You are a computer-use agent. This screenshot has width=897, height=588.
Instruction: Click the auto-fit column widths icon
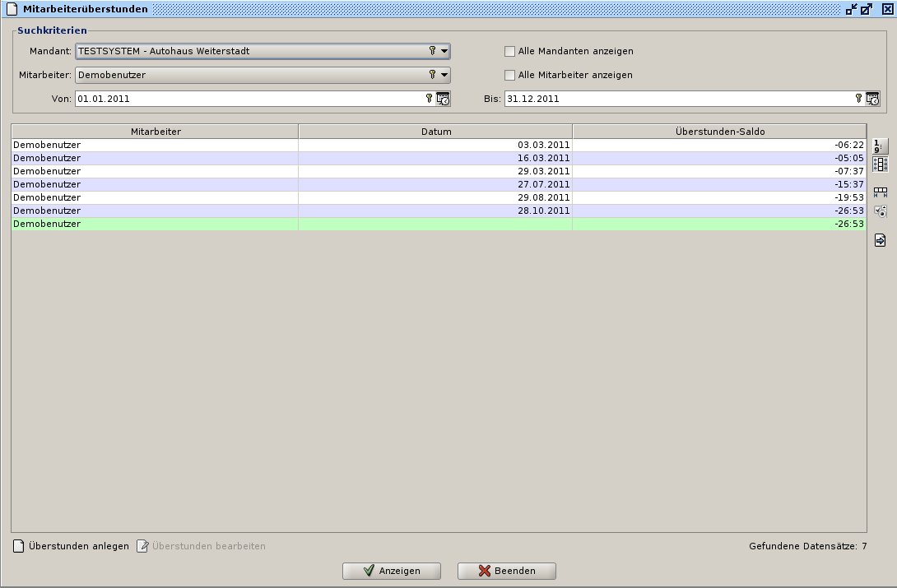pos(880,192)
